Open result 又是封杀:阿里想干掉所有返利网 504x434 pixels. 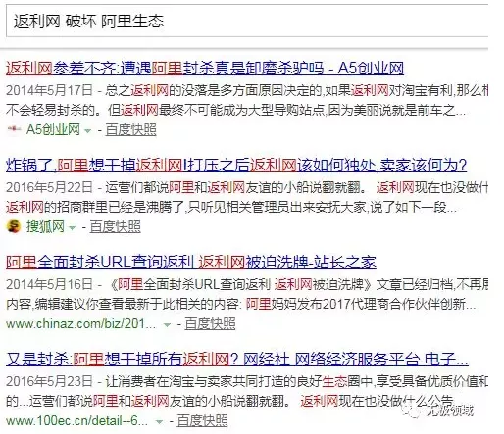point(237,360)
